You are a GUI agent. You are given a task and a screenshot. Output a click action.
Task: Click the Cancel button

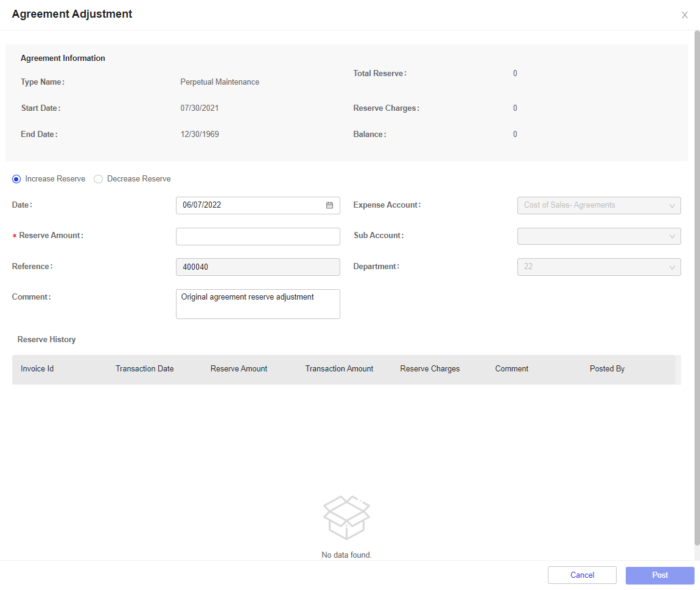[581, 575]
